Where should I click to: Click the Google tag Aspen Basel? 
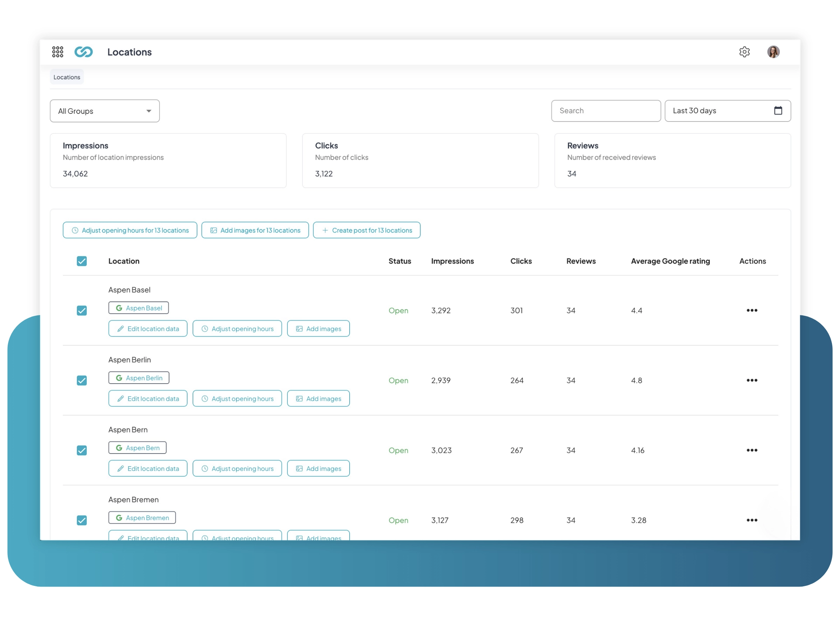pos(139,308)
